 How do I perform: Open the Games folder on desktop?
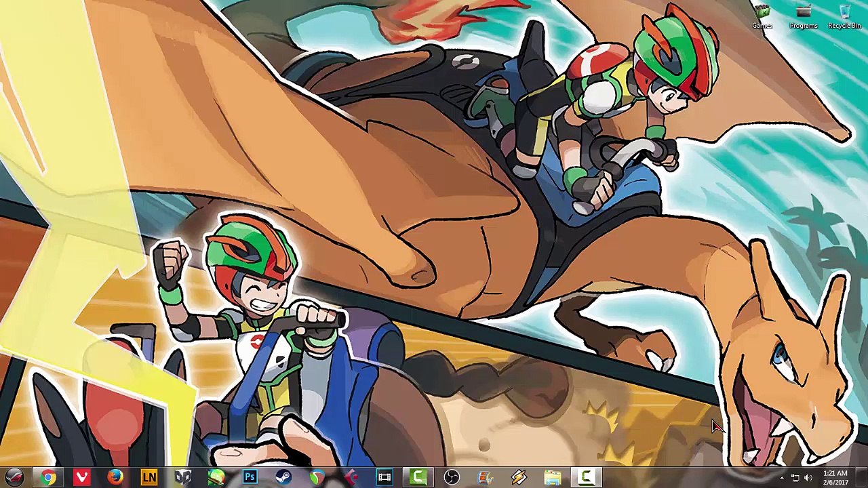click(762, 17)
